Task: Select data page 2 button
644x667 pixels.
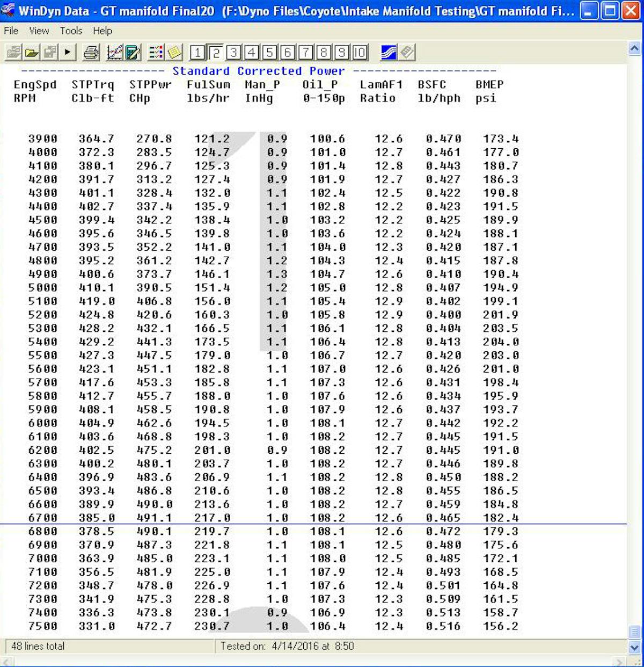Action: [x=216, y=52]
